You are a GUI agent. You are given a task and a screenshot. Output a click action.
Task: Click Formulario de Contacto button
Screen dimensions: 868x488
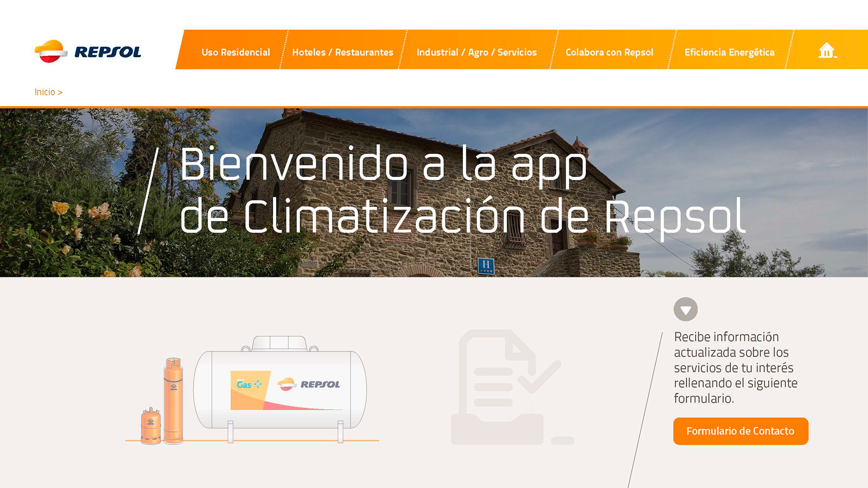coord(741,431)
